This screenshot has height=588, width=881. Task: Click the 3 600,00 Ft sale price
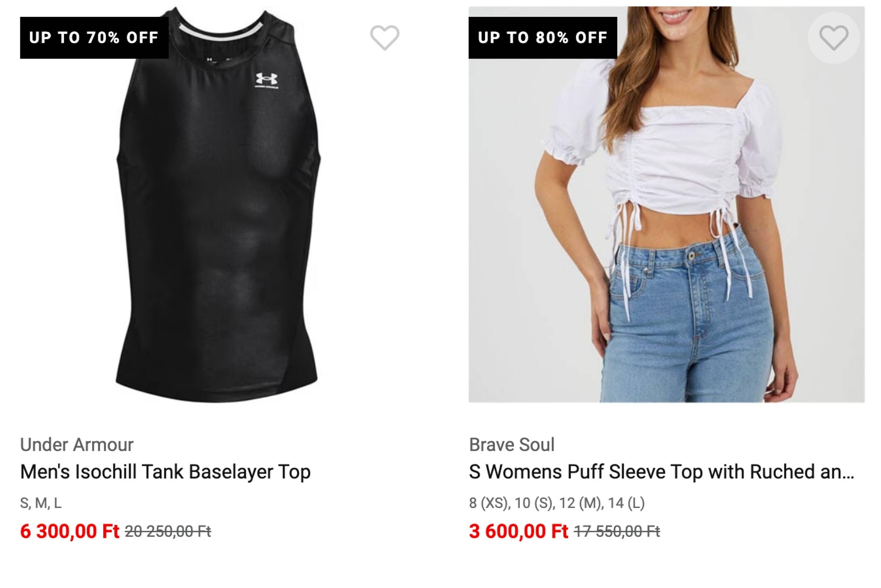tap(518, 531)
